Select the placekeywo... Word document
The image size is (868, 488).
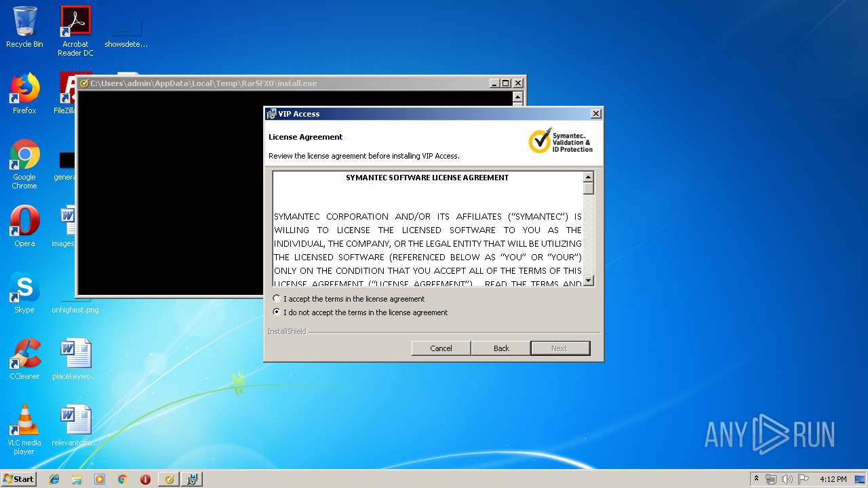[x=75, y=359]
